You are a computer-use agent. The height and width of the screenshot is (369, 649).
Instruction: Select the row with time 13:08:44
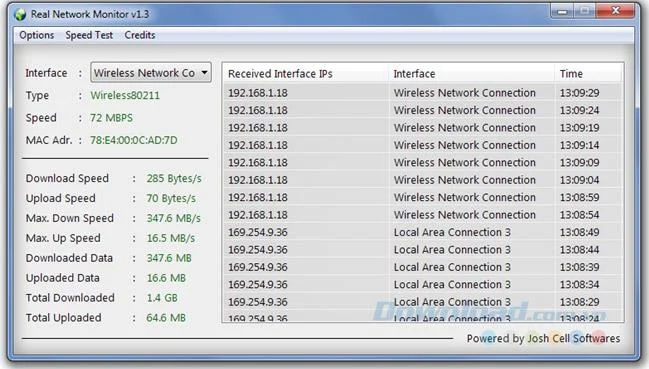click(423, 249)
